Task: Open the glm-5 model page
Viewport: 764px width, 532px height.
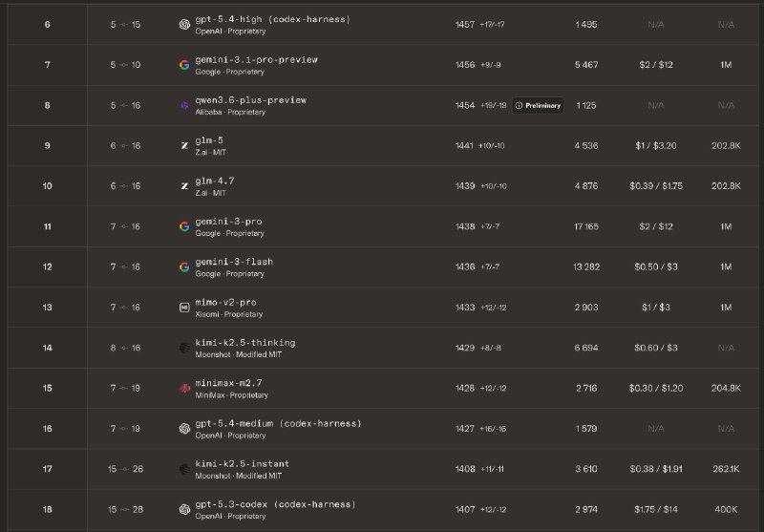Action: 208,140
